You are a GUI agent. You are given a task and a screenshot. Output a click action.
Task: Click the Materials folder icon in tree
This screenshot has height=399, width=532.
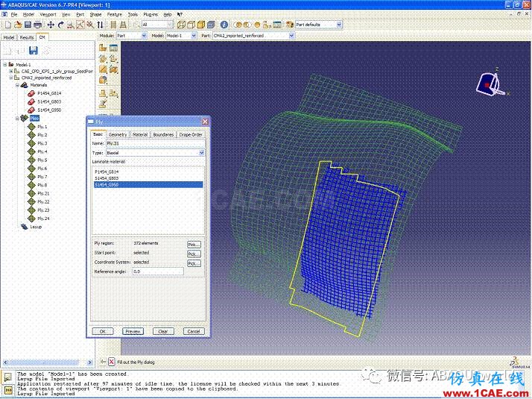[x=24, y=85]
